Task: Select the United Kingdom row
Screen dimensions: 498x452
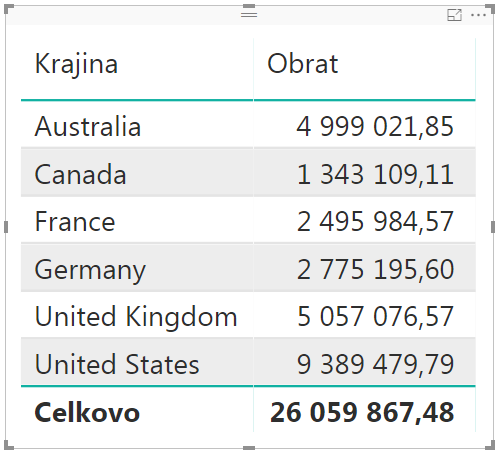Action: [x=248, y=315]
